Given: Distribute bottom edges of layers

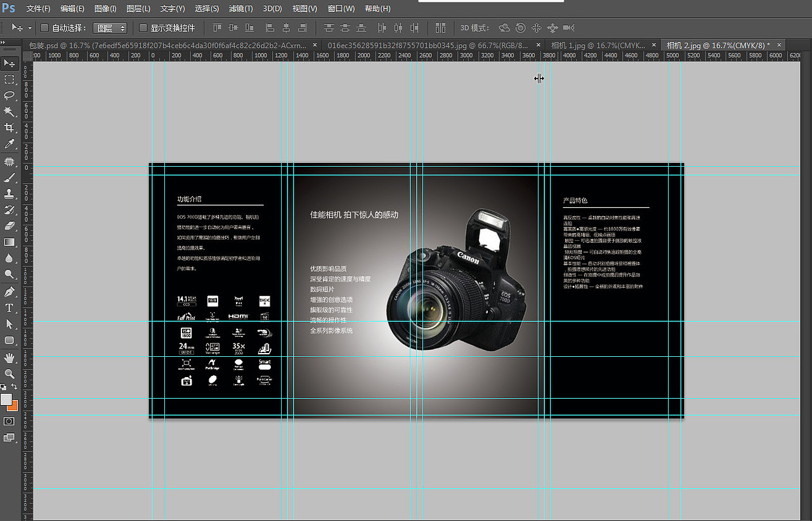Looking at the screenshot, I should (x=362, y=28).
